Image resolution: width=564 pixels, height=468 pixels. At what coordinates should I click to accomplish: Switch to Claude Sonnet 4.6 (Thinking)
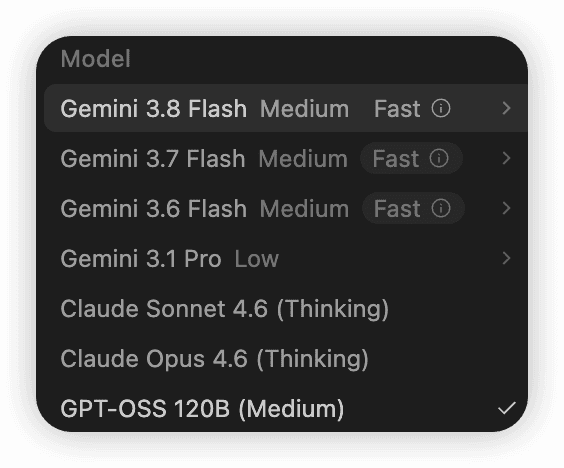coord(286,308)
